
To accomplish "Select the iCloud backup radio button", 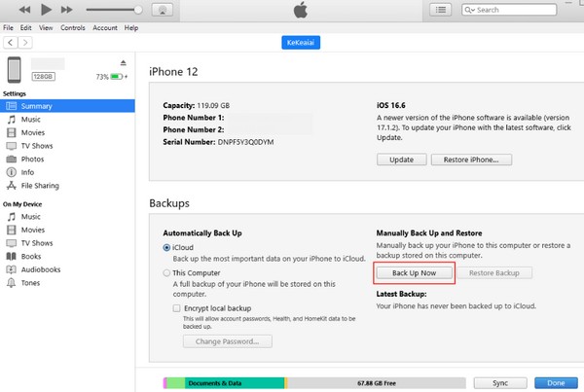I will [x=166, y=248].
